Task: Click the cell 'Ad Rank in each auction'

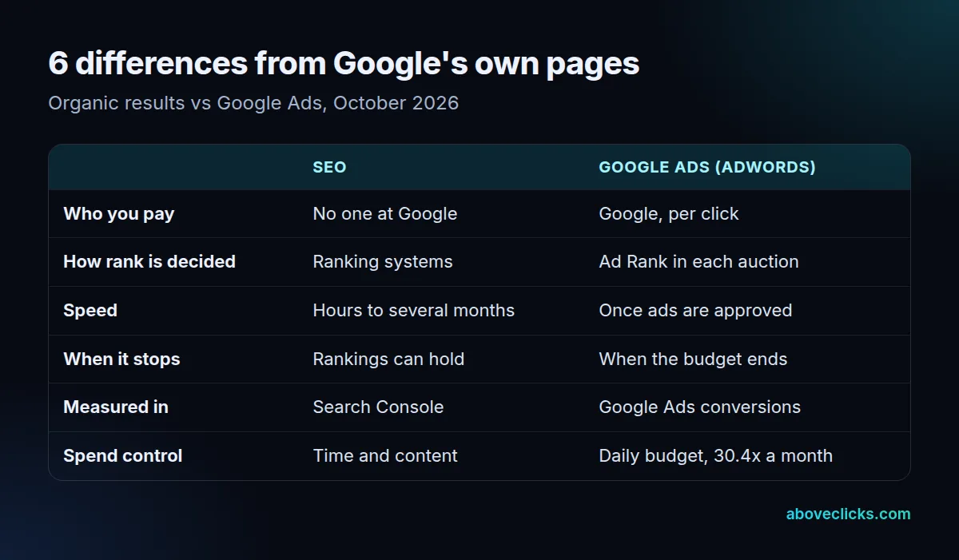Action: tap(698, 262)
